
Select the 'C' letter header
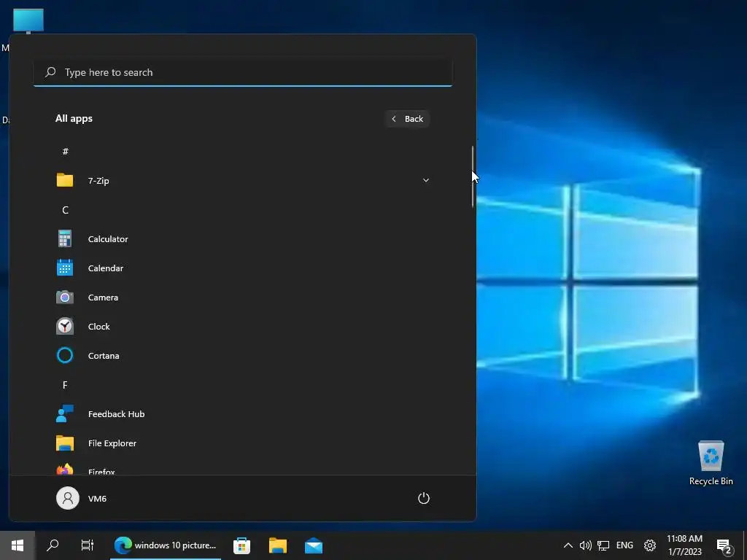[65, 210]
